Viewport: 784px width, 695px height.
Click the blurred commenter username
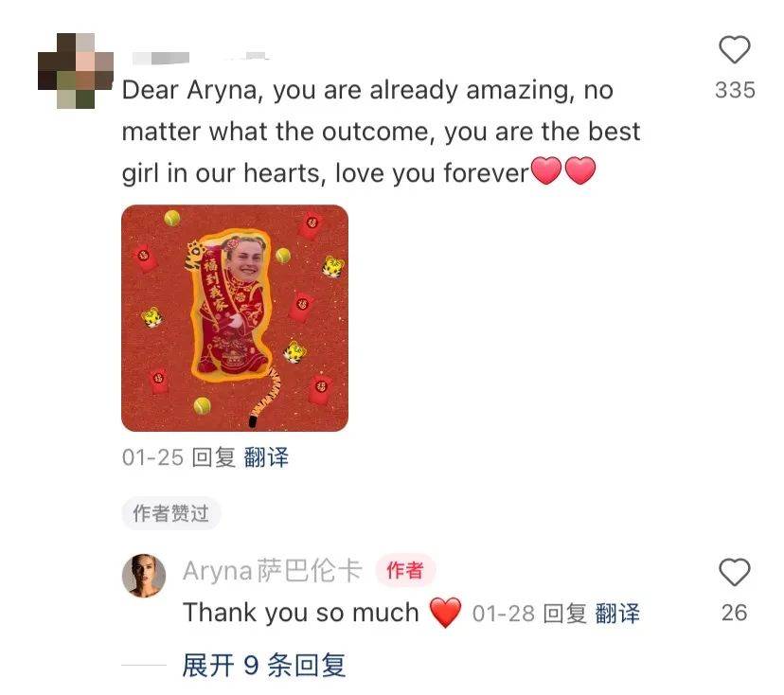tap(200, 58)
